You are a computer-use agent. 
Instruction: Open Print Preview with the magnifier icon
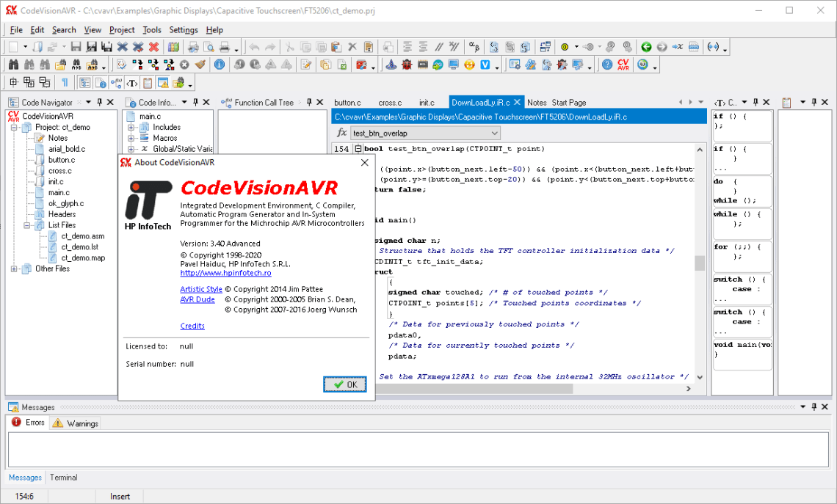point(209,45)
